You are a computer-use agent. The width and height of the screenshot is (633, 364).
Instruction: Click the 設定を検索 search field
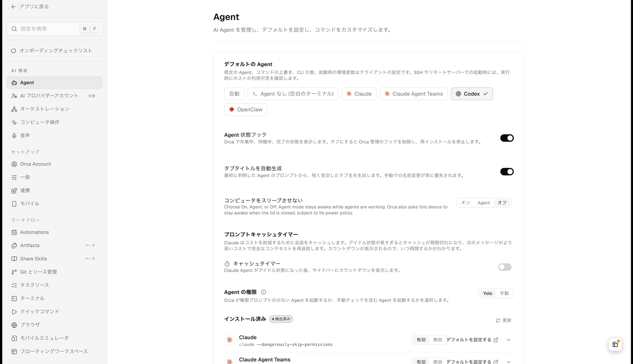(55, 29)
